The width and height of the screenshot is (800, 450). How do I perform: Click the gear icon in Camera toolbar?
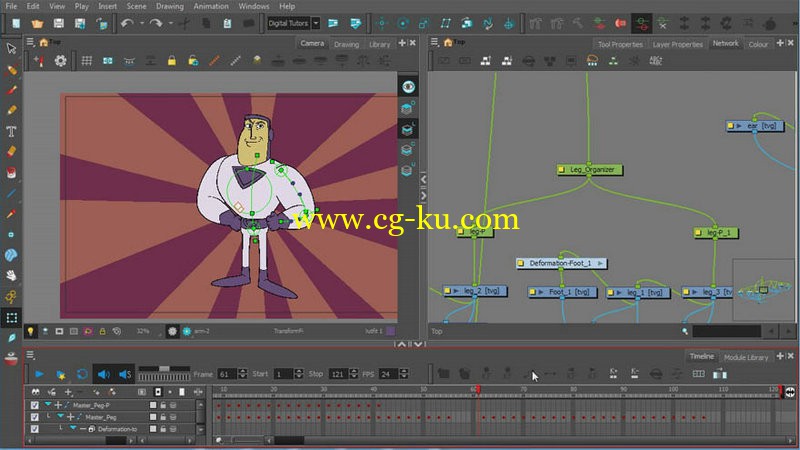61,61
